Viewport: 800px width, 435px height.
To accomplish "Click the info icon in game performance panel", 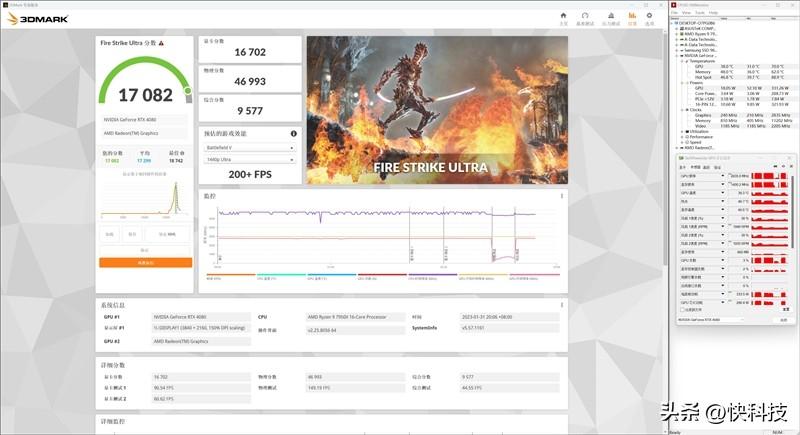I will (x=293, y=133).
